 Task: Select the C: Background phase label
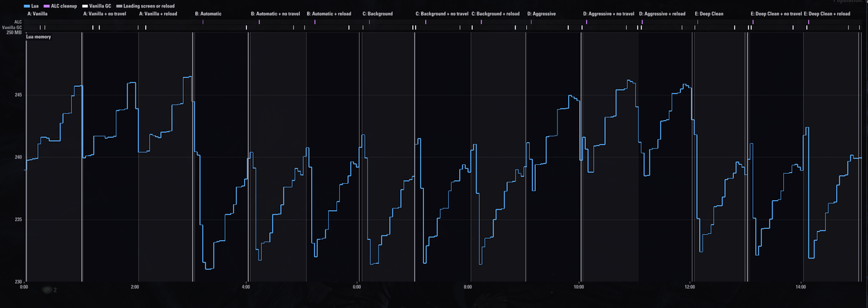tap(378, 14)
